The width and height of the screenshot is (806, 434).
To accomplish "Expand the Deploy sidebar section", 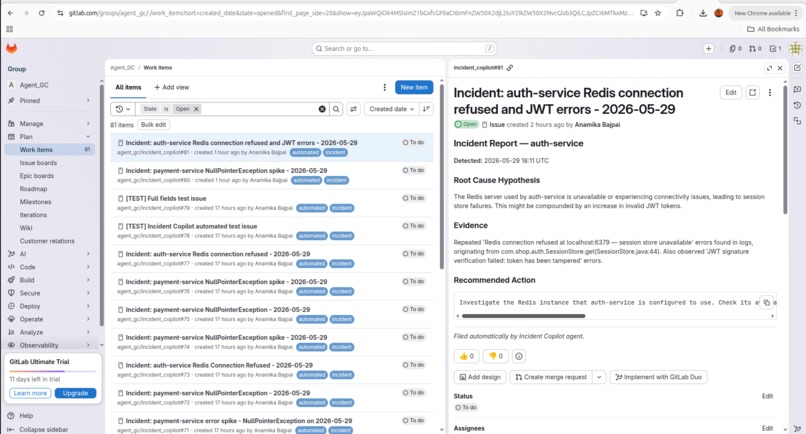I will 48,306.
